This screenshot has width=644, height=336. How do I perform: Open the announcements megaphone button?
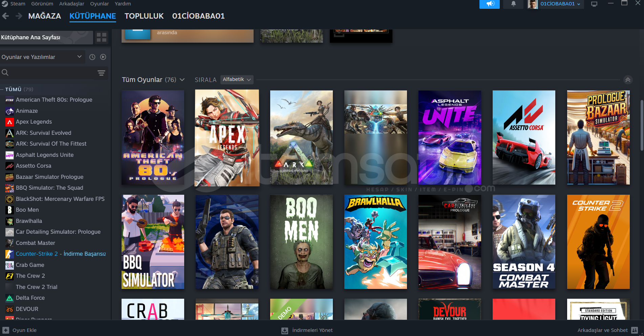click(490, 4)
